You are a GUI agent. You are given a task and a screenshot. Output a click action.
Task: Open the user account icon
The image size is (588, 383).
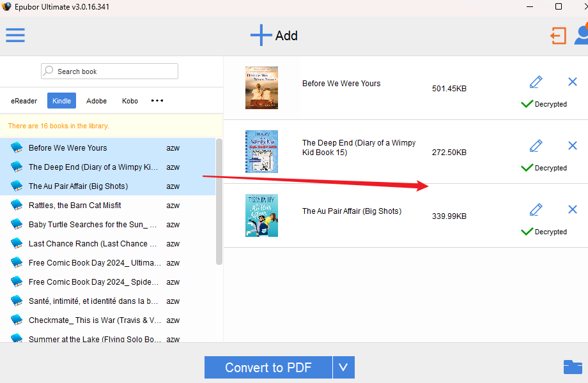pos(581,34)
